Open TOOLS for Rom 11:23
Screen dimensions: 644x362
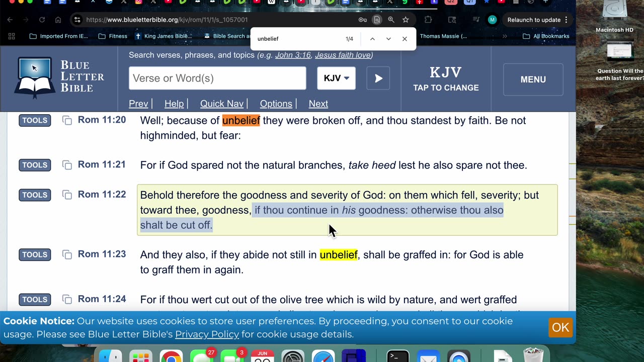[35, 254]
